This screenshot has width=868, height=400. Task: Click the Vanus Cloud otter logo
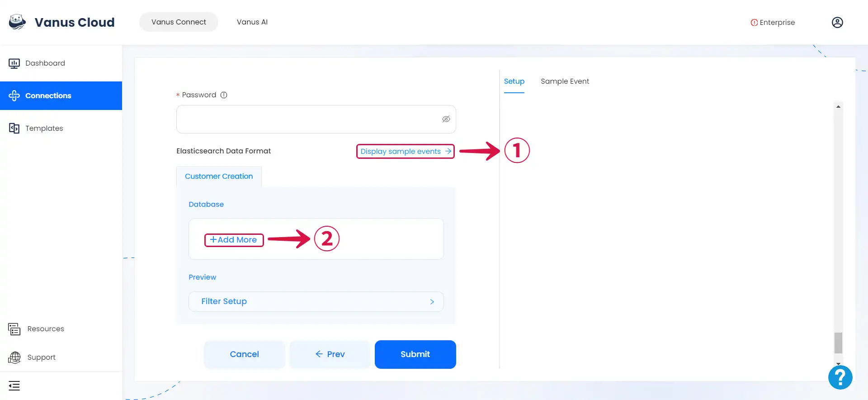pos(17,22)
